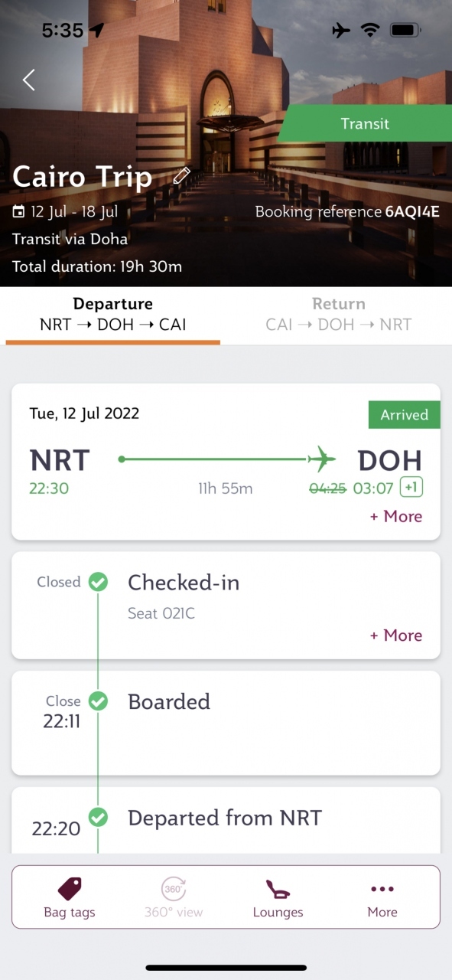Expand + More under Checked-in
Image resolution: width=452 pixels, height=980 pixels.
pos(396,635)
